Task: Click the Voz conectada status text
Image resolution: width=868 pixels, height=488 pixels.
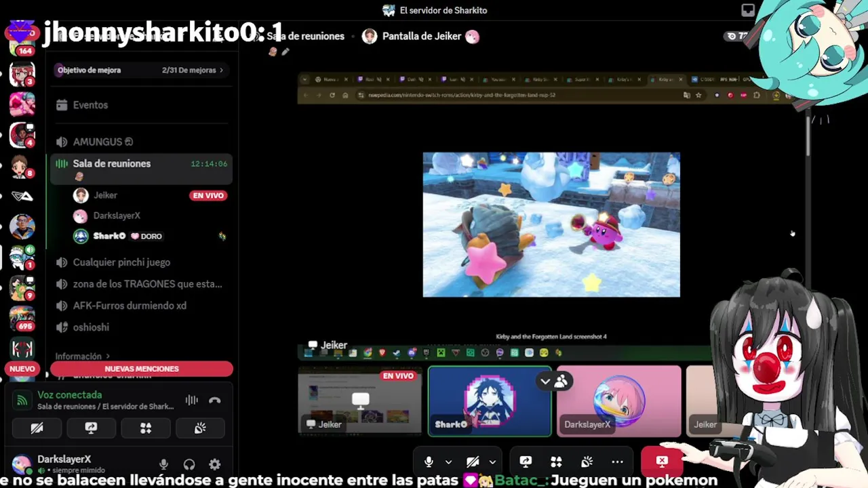Action: point(70,395)
